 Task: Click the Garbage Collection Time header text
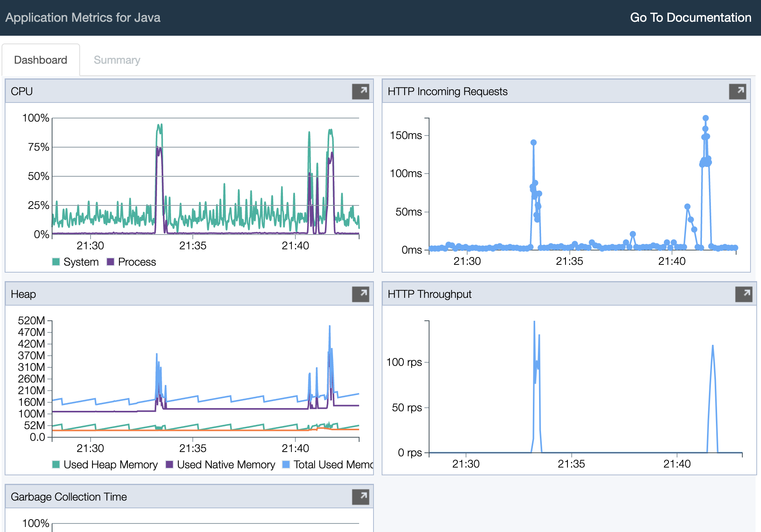69,497
